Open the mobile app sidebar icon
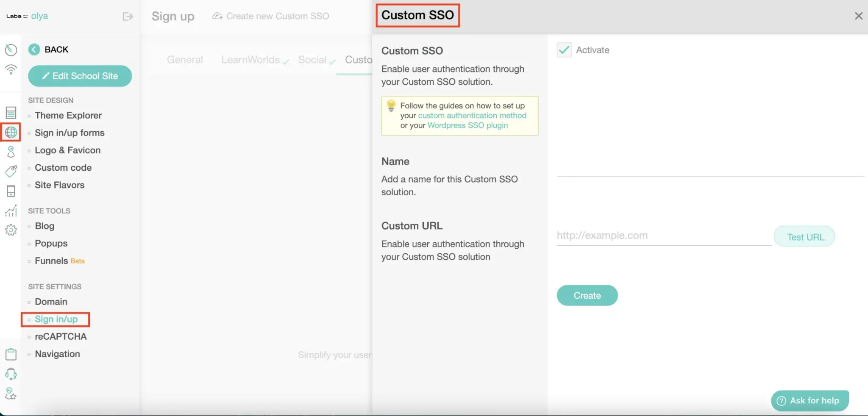Screen dimensions: 868x416 click(11, 191)
